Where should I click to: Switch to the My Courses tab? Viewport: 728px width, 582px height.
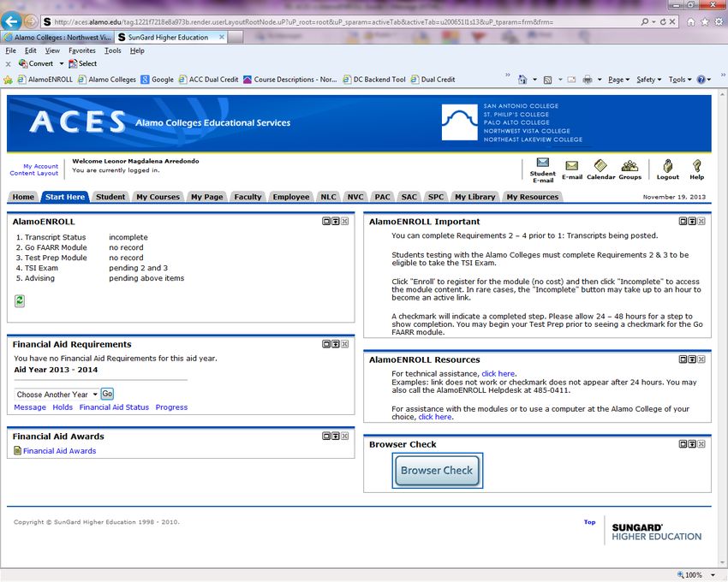(x=158, y=197)
